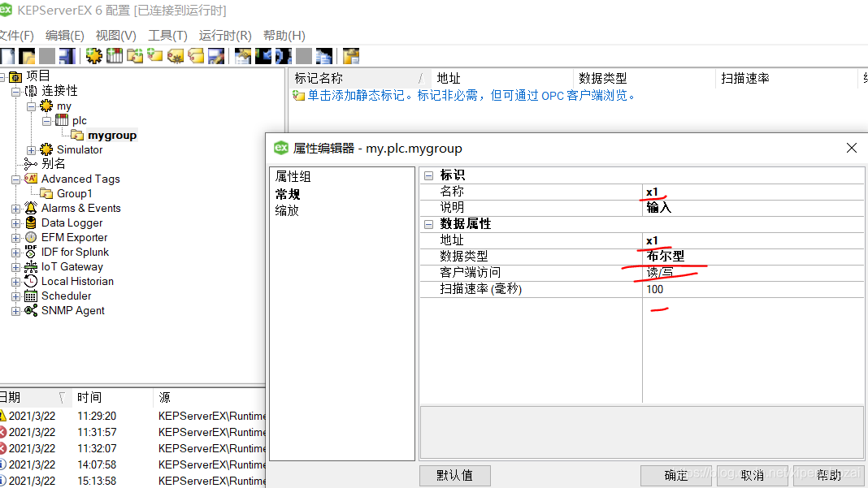This screenshot has height=488, width=868.
Task: Expand the Local Historian node
Action: pyautogui.click(x=16, y=282)
